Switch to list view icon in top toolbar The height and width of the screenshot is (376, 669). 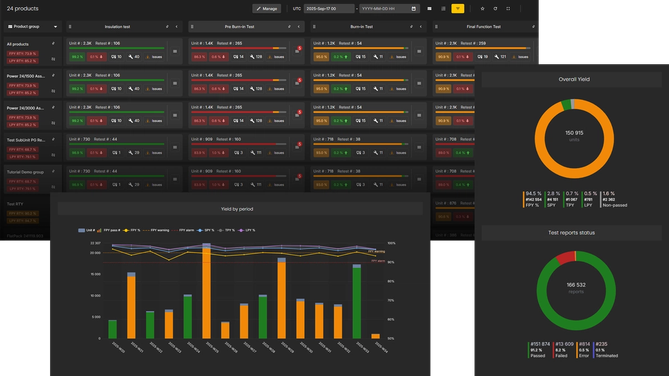tap(443, 9)
